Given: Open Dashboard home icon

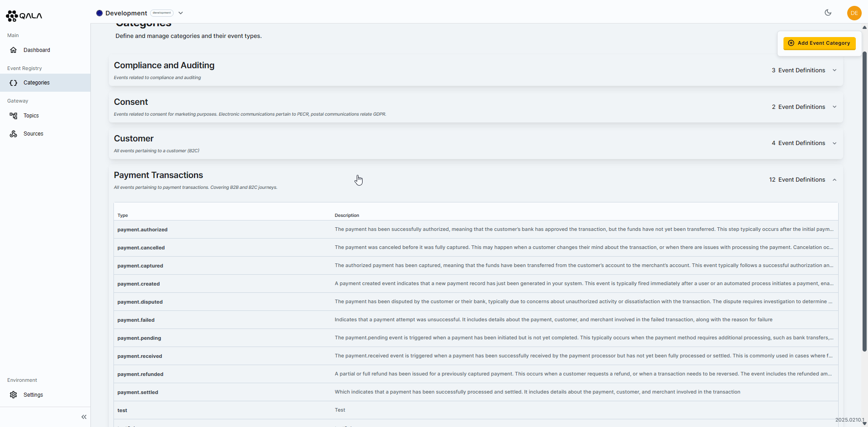Looking at the screenshot, I should point(14,50).
